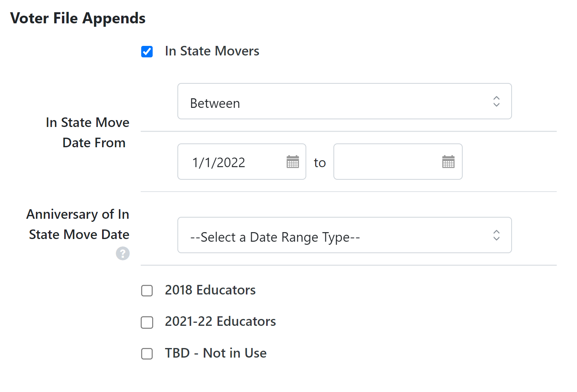Click the In State Move Date From label
577x392 pixels.
(x=88, y=133)
